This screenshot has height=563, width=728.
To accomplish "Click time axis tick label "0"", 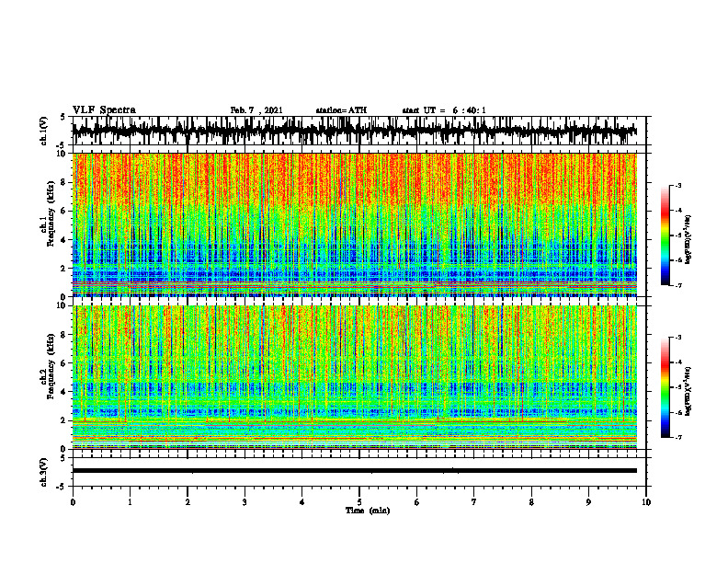I will click(x=73, y=502).
